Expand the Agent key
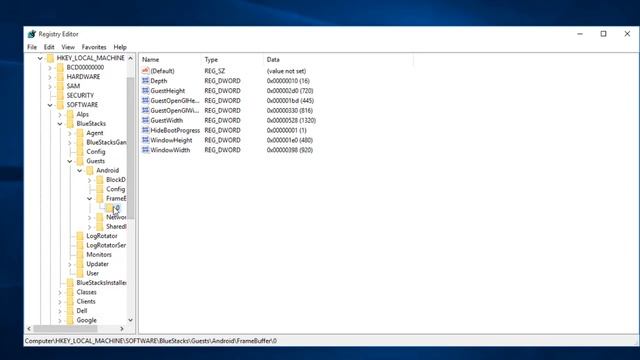The image size is (640, 360). point(69,133)
